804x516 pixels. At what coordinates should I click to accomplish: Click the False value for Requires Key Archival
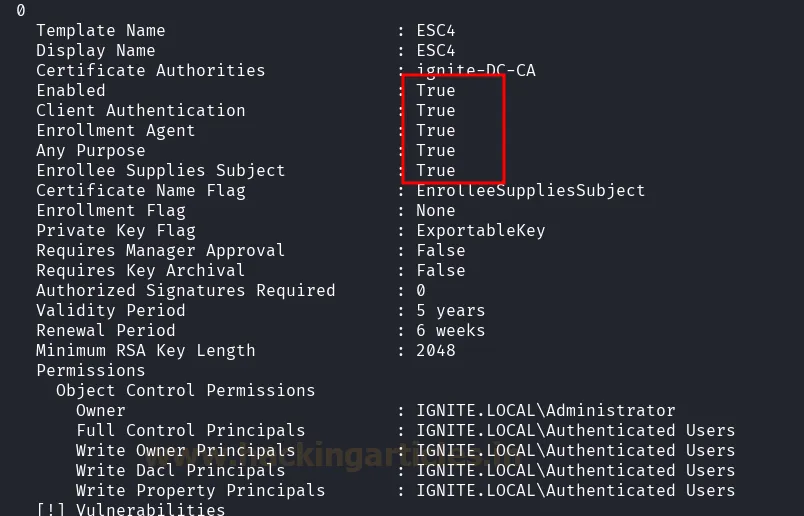point(440,270)
